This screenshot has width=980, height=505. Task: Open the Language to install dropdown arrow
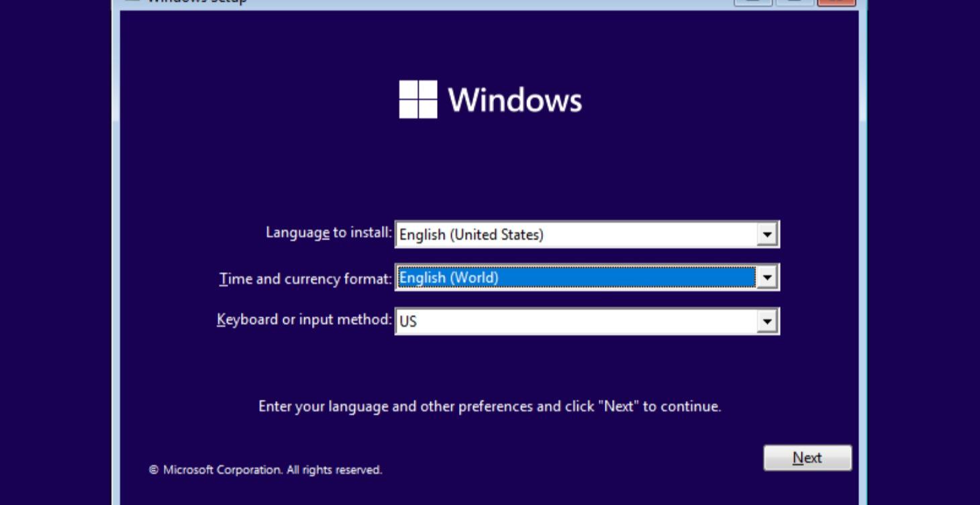pos(767,234)
